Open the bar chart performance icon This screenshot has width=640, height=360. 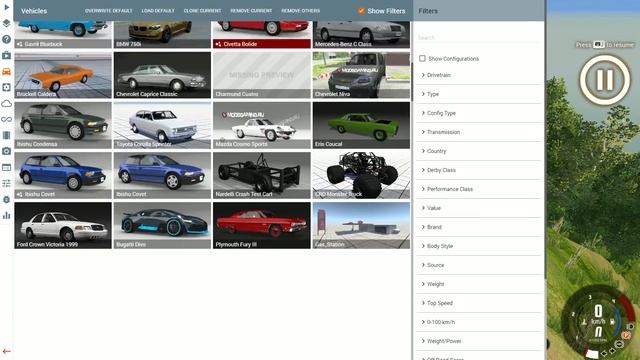[7, 215]
